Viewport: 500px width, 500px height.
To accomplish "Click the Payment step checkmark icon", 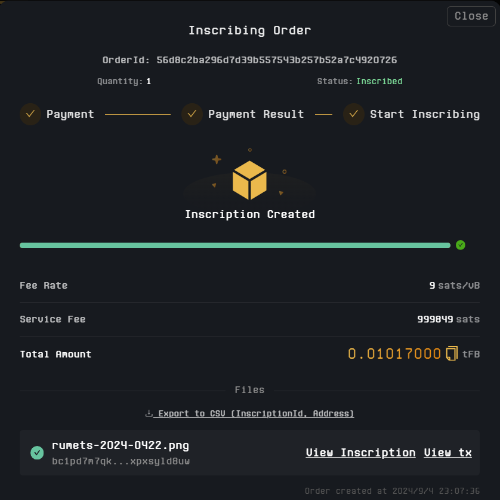I will pyautogui.click(x=30, y=114).
